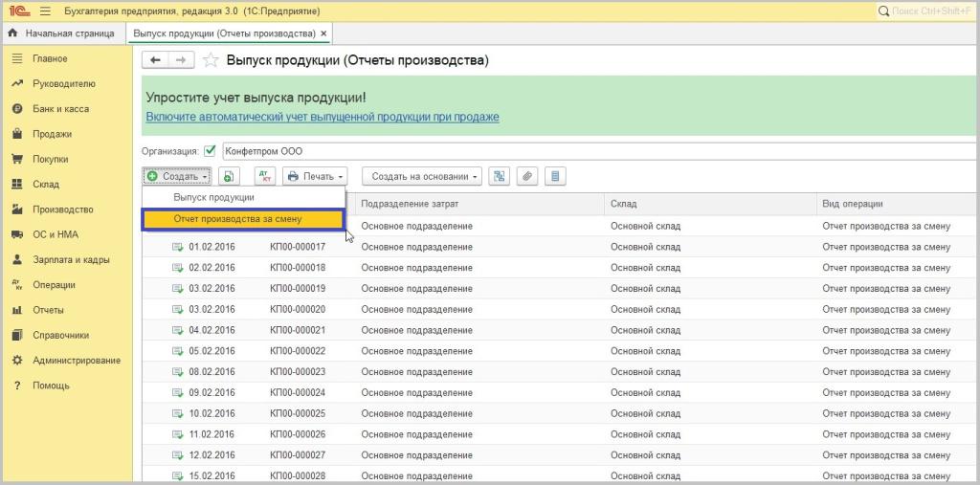The image size is (980, 485).
Task: Open the additional info list icon
Action: [x=555, y=176]
